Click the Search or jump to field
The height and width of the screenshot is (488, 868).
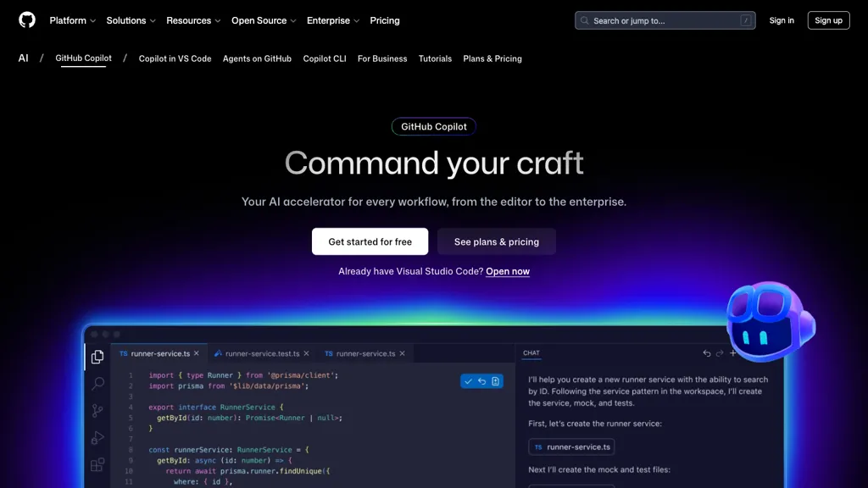point(665,19)
